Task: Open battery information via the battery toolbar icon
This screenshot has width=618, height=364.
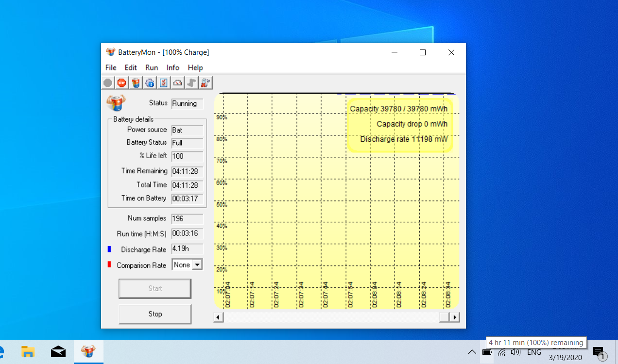Action: tap(136, 83)
